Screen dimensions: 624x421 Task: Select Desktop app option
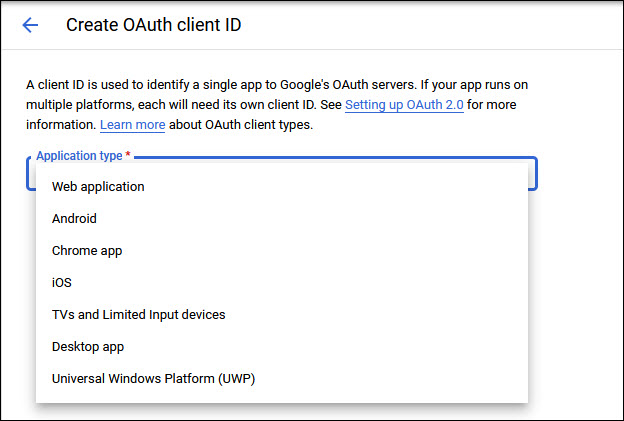tap(282, 347)
